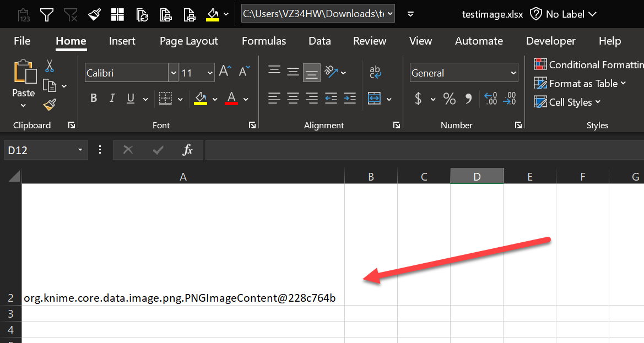The height and width of the screenshot is (343, 644).
Task: Apply Percent Style format
Action: (x=450, y=99)
